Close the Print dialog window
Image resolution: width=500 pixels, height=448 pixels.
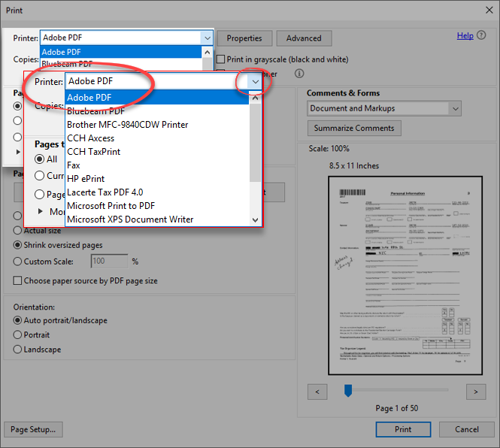coord(486,11)
